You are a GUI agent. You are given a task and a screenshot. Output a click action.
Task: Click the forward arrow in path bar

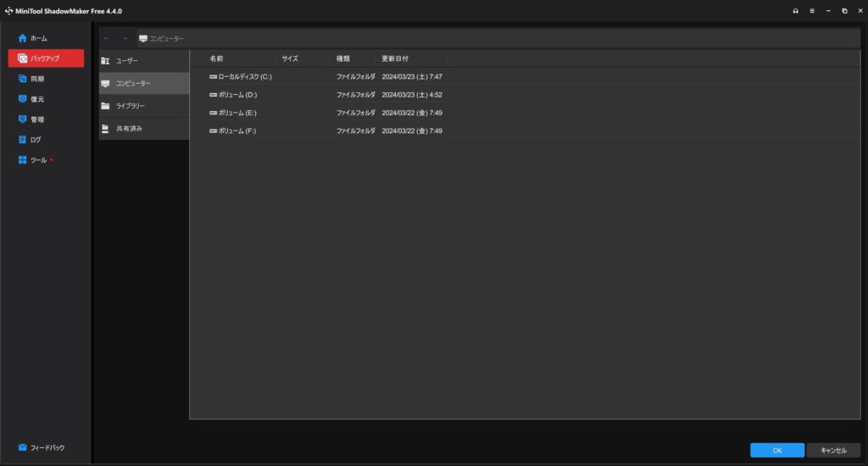pyautogui.click(x=124, y=38)
